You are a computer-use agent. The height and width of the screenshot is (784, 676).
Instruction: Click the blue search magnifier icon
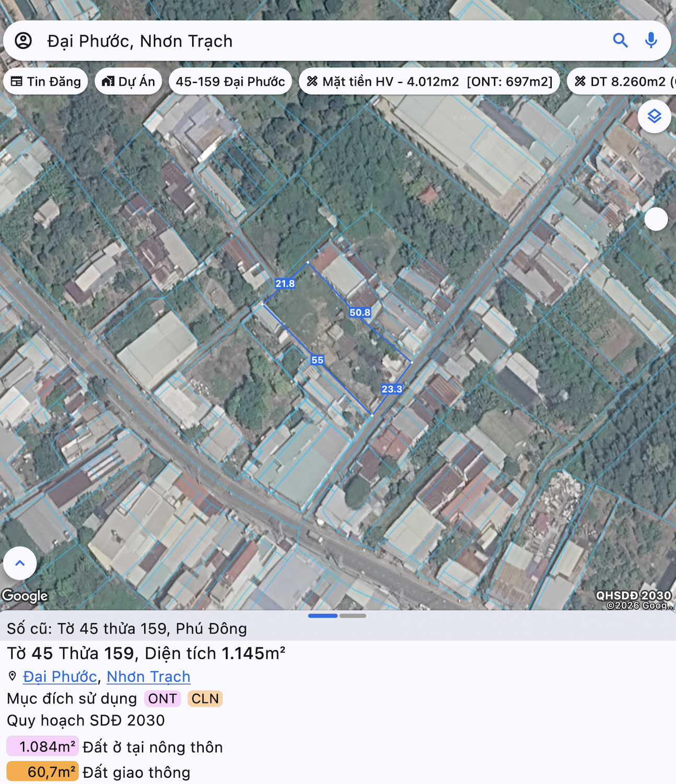point(620,41)
